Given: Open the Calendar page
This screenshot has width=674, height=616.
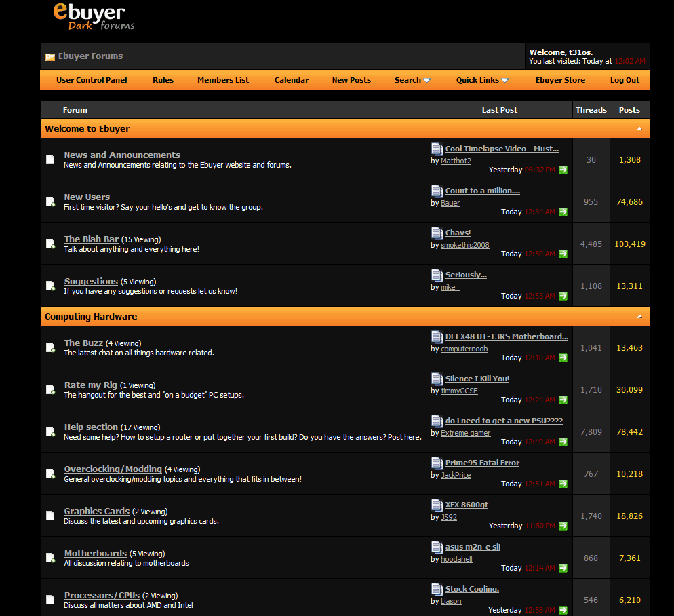Looking at the screenshot, I should tap(292, 80).
